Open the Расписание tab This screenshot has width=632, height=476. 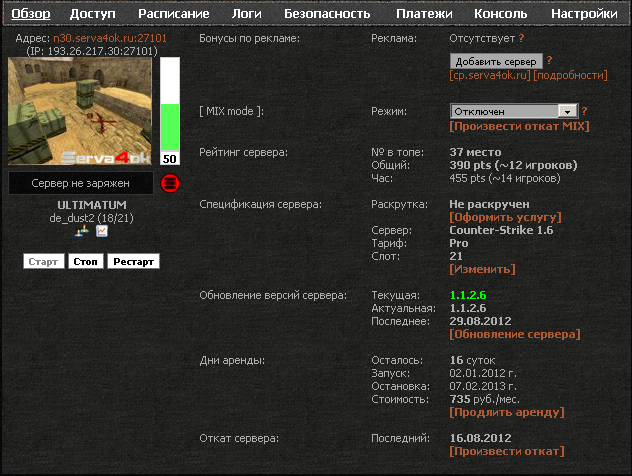point(174,14)
